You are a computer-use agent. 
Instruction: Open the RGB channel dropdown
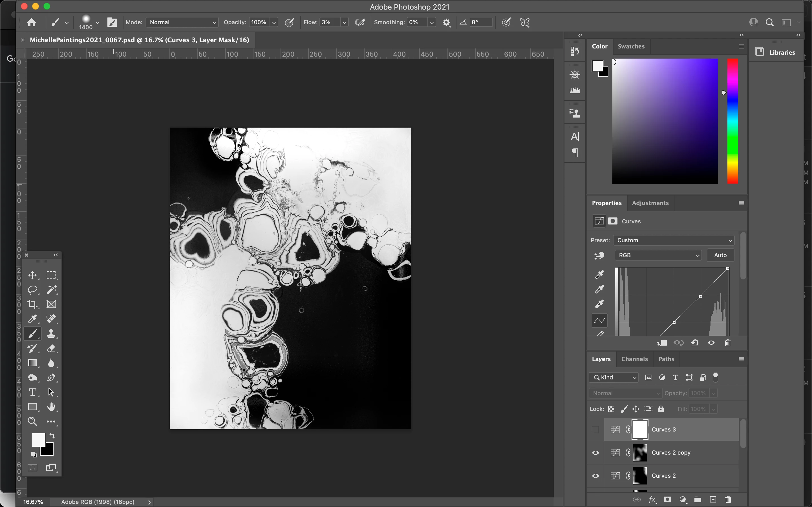point(658,255)
